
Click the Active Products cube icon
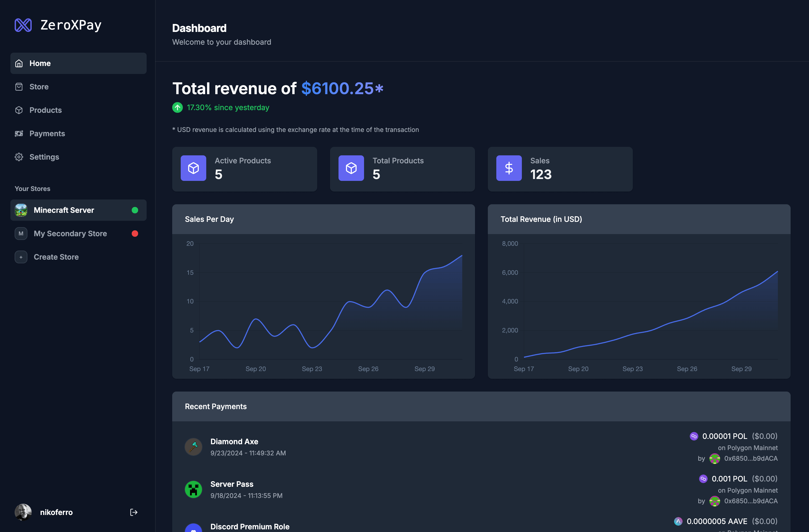tap(193, 168)
